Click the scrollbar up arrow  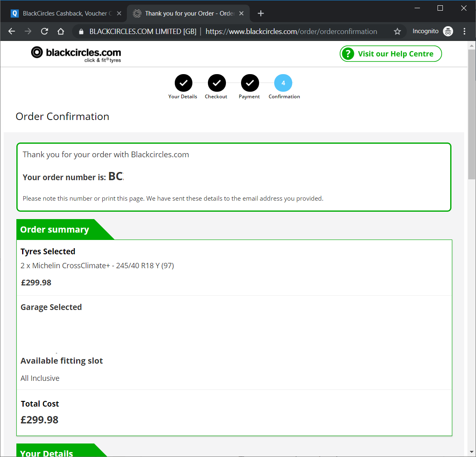coord(471,45)
